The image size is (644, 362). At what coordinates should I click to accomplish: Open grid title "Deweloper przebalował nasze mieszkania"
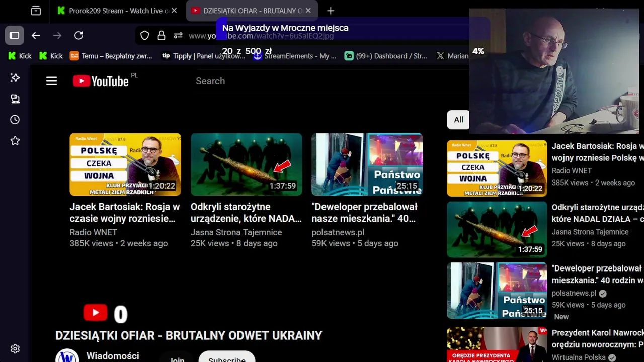click(x=365, y=213)
